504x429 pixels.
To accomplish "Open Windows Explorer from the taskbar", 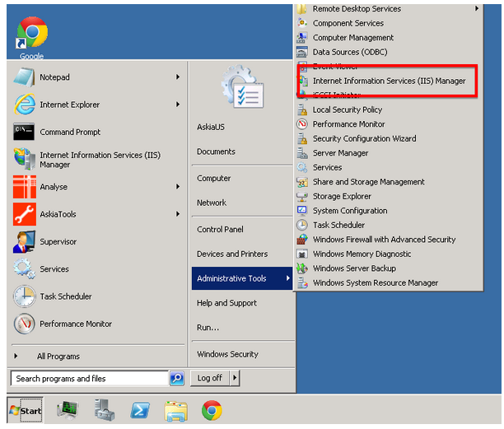I will click(x=175, y=411).
